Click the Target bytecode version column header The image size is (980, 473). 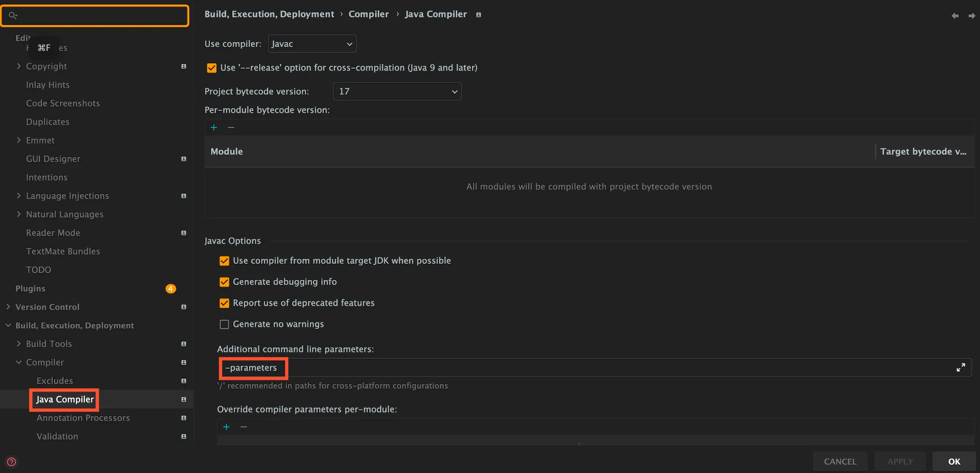(x=924, y=152)
